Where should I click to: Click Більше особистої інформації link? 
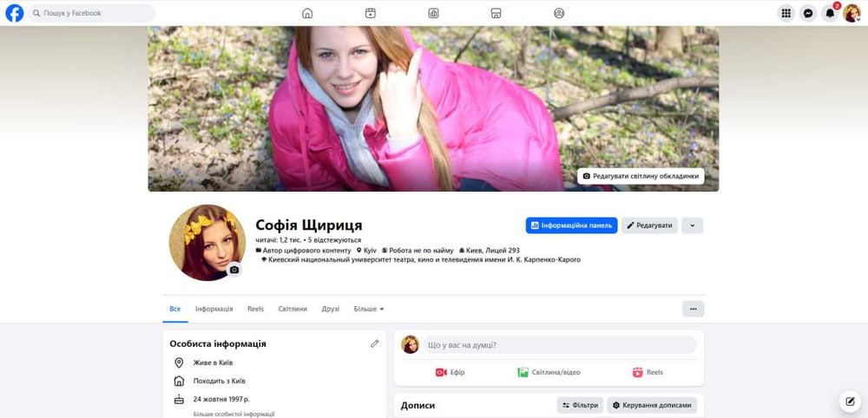click(x=233, y=415)
